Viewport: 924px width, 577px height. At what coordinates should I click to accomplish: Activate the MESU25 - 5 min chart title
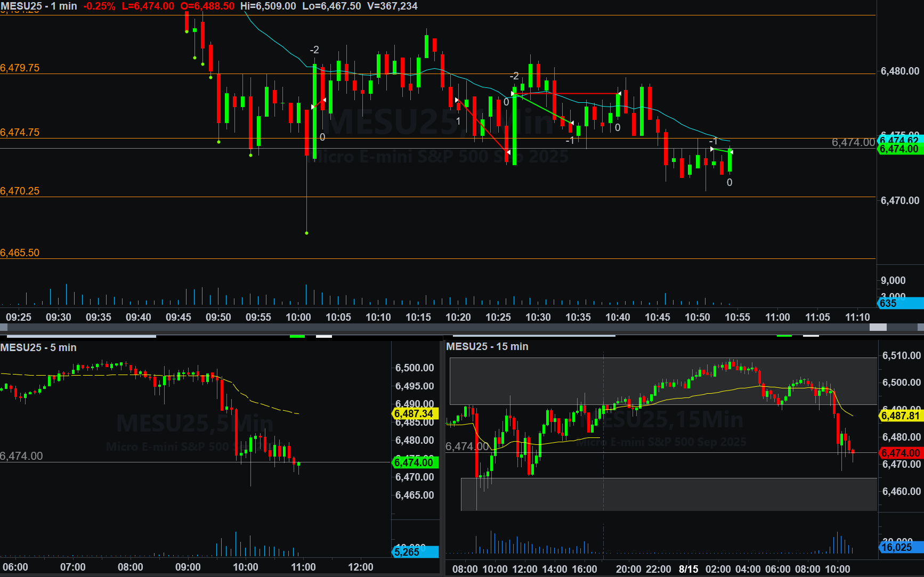pos(38,347)
